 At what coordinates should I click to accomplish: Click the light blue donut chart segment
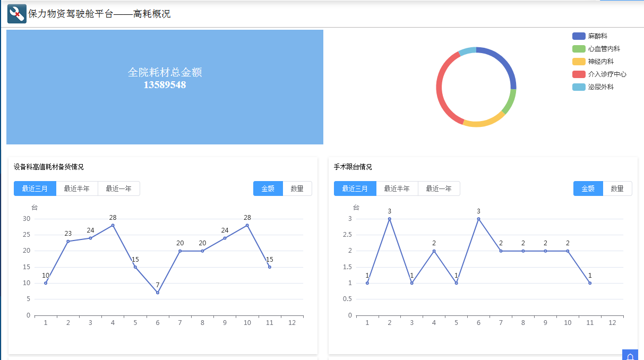point(467,51)
